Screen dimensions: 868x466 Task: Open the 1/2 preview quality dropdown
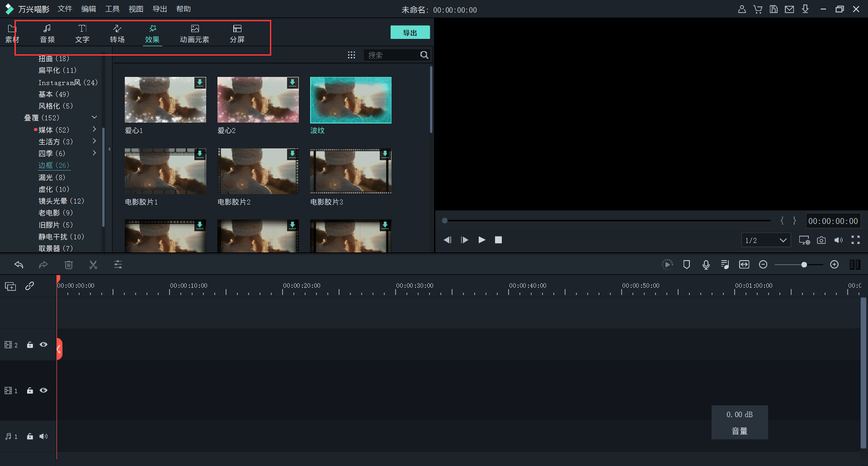(x=766, y=240)
